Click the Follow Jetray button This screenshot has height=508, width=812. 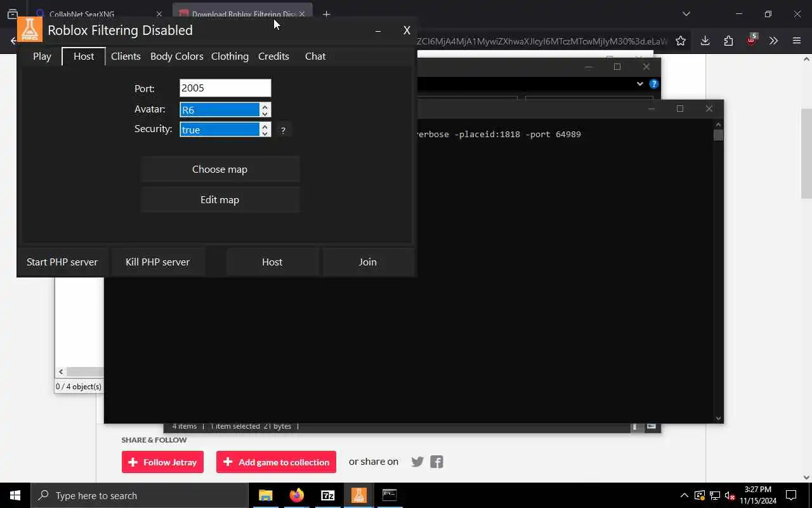pyautogui.click(x=162, y=462)
